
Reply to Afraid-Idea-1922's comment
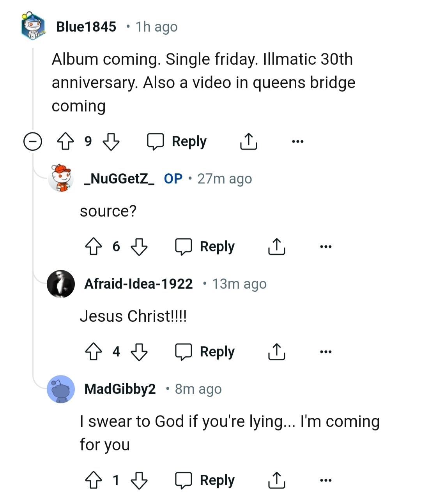click(205, 352)
